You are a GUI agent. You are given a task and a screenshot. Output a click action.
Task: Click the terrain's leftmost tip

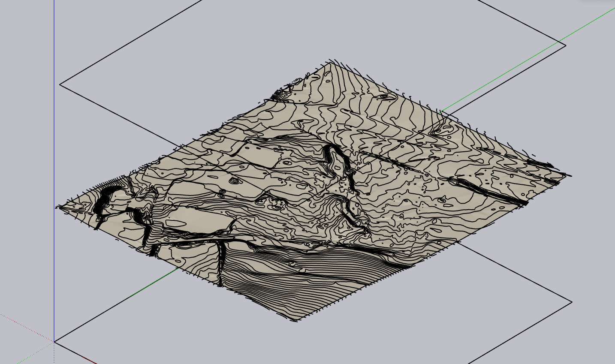click(x=57, y=208)
